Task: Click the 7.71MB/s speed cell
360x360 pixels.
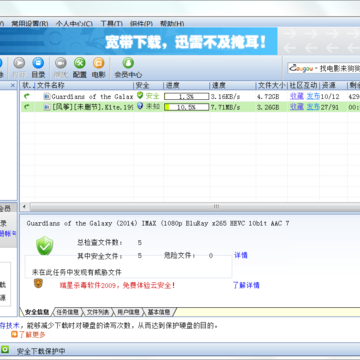Action: tap(226, 107)
